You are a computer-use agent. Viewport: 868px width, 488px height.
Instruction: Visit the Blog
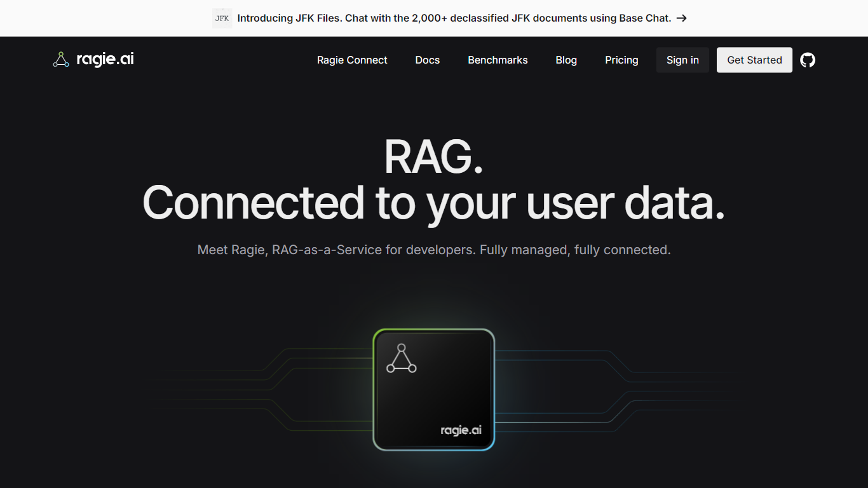point(566,60)
